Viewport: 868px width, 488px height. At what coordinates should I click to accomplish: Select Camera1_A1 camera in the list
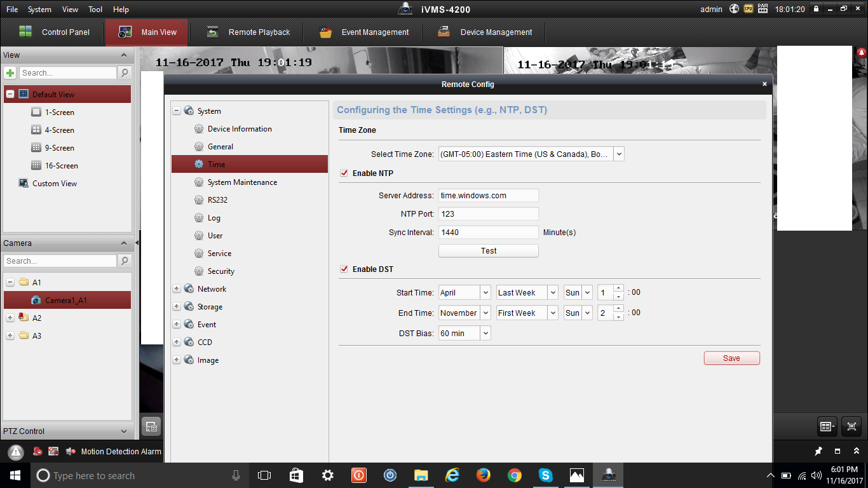pyautogui.click(x=66, y=300)
